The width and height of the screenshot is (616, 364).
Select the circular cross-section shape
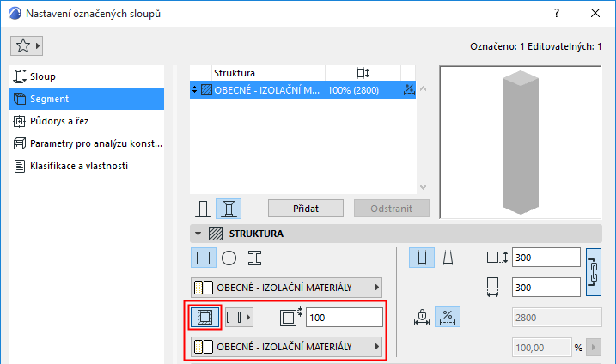(x=229, y=257)
